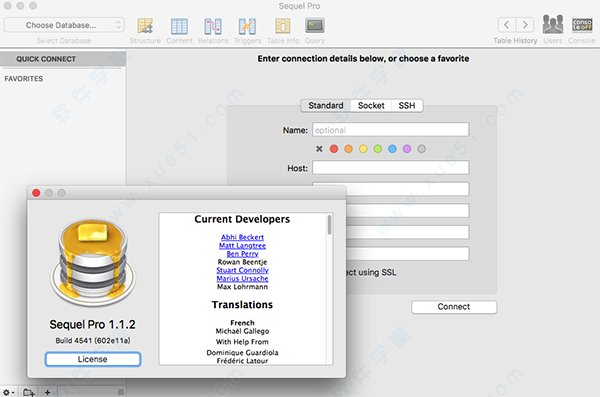Add a new favorite with plus
This screenshot has height=397, width=600.
click(47, 392)
